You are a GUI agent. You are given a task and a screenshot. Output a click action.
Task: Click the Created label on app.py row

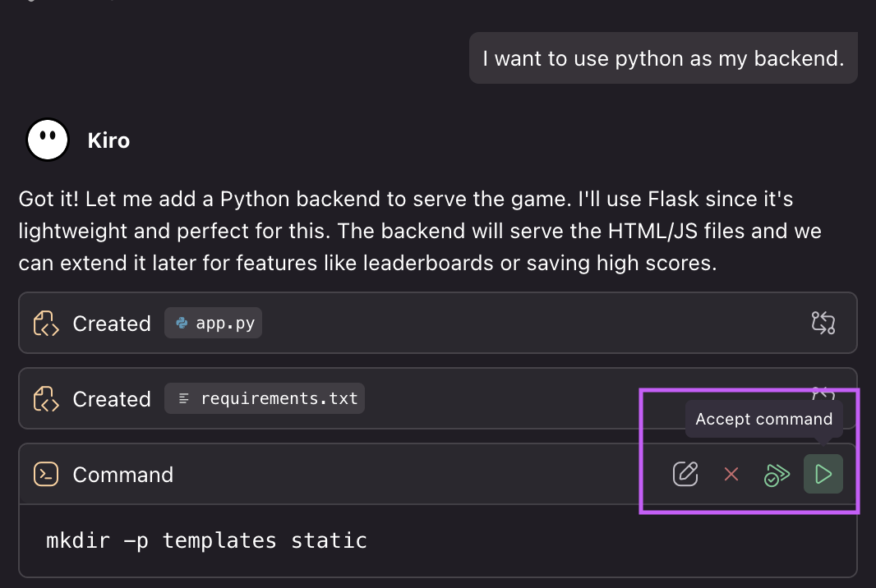pyautogui.click(x=112, y=324)
